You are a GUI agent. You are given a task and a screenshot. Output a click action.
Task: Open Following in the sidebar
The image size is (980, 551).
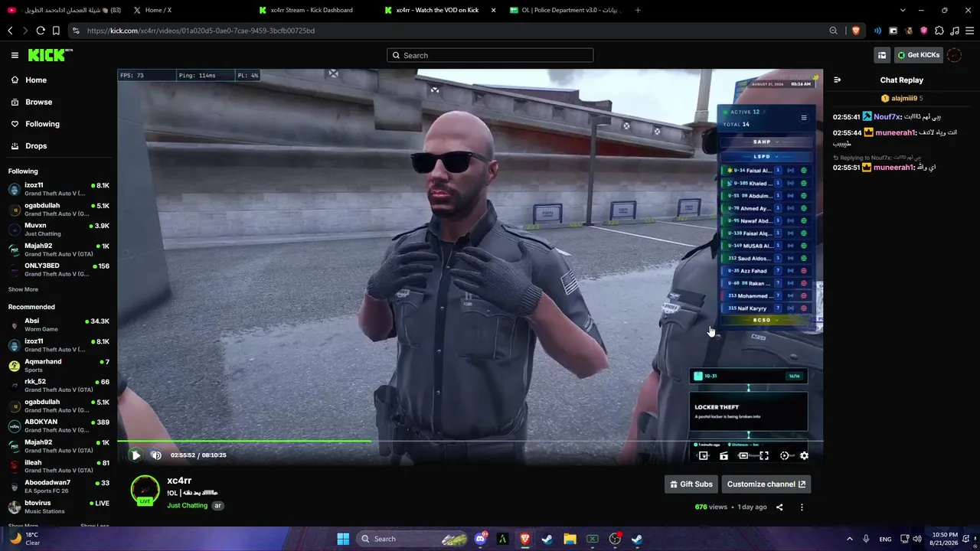(x=42, y=124)
